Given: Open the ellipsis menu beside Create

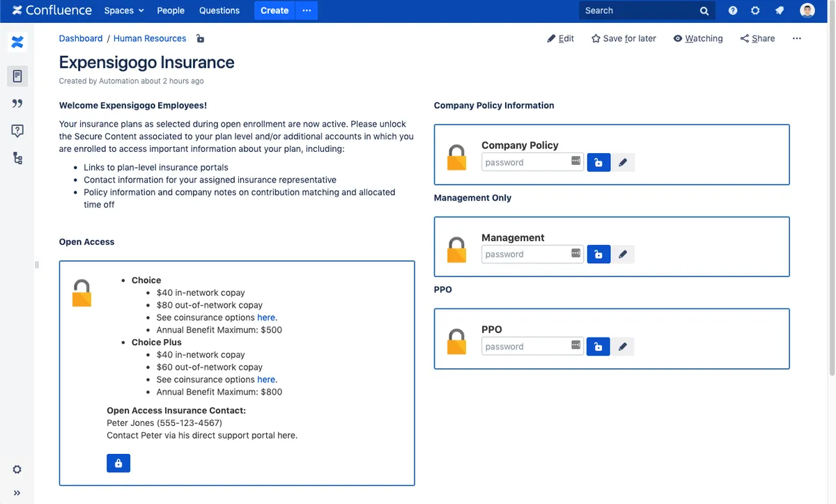Looking at the screenshot, I should click(307, 10).
